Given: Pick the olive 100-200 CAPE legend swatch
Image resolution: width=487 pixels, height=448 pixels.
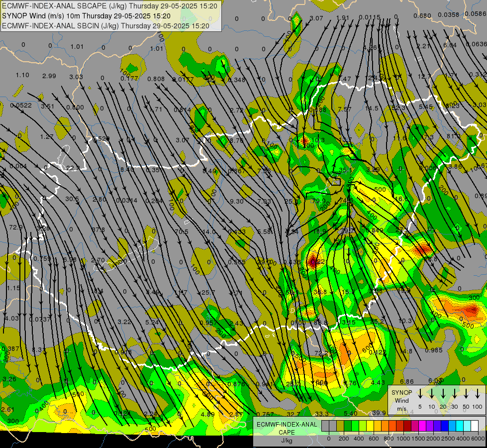Looking at the screenshot, I should point(340,426).
